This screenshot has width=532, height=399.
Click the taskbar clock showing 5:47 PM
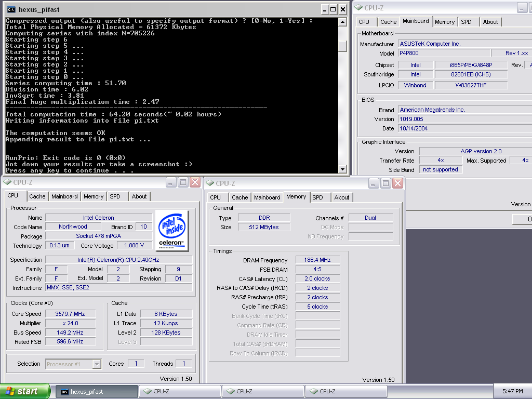point(512,392)
